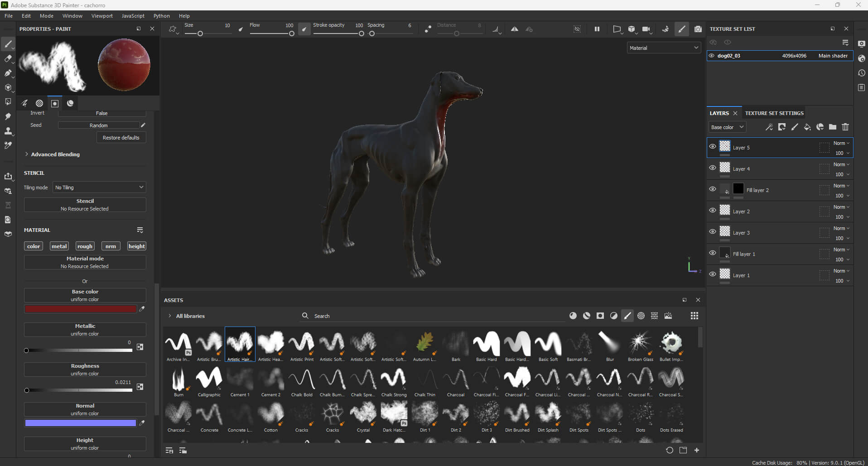The image size is (868, 466).
Task: Select the Material Picker tool
Action: [x=8, y=145]
